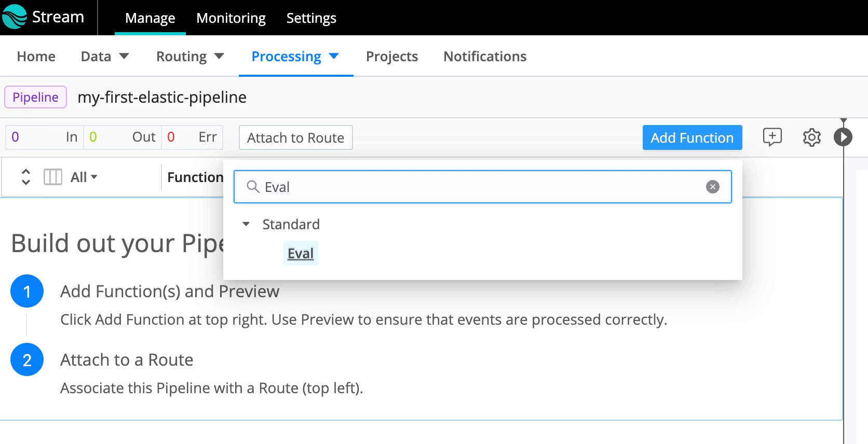Toggle expand/collapse all functions arrows
The image size is (868, 444).
(x=25, y=177)
